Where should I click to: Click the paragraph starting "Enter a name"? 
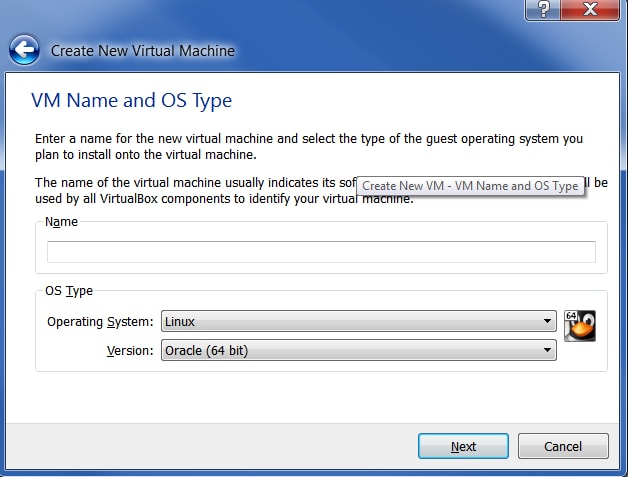tap(300, 146)
